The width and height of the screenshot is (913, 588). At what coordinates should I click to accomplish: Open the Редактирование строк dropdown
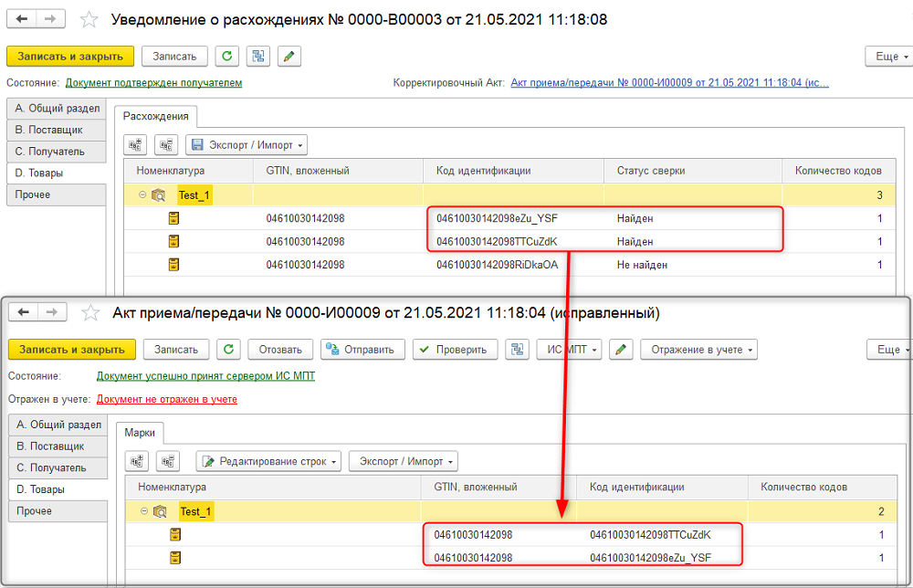(x=269, y=461)
